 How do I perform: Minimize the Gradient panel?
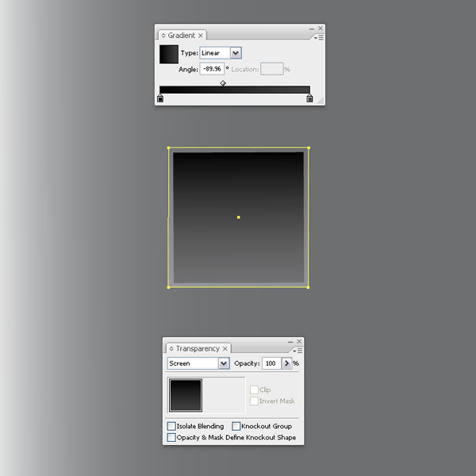pyautogui.click(x=312, y=29)
